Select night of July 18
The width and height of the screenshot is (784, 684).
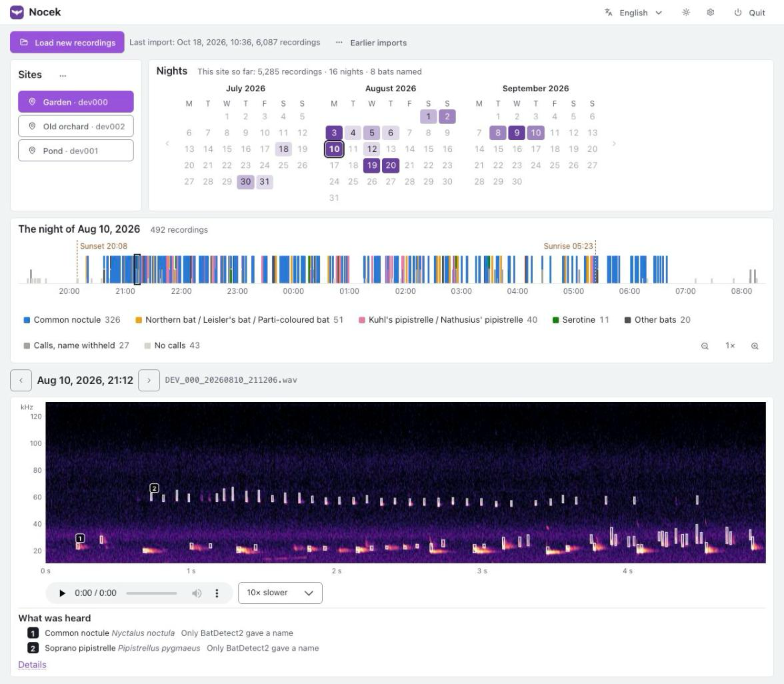283,149
